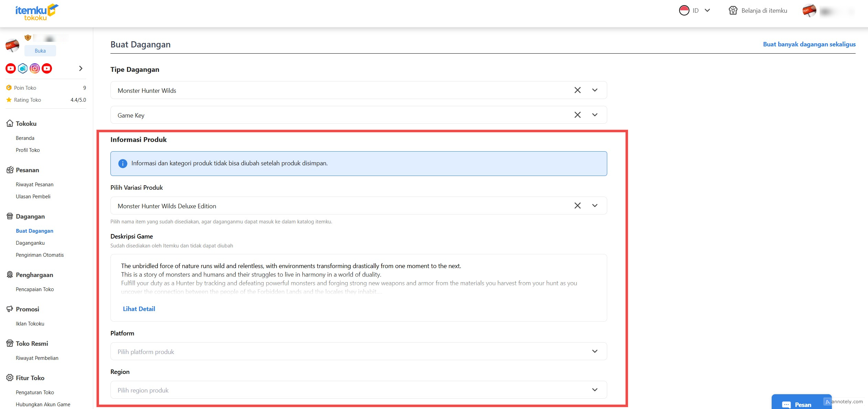Viewport: 868px width, 409px height.
Task: Click the itemku tokoku logo
Action: click(x=36, y=12)
